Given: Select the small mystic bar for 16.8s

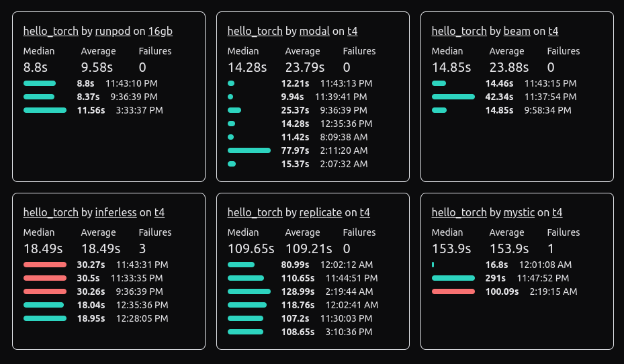Looking at the screenshot, I should [433, 265].
